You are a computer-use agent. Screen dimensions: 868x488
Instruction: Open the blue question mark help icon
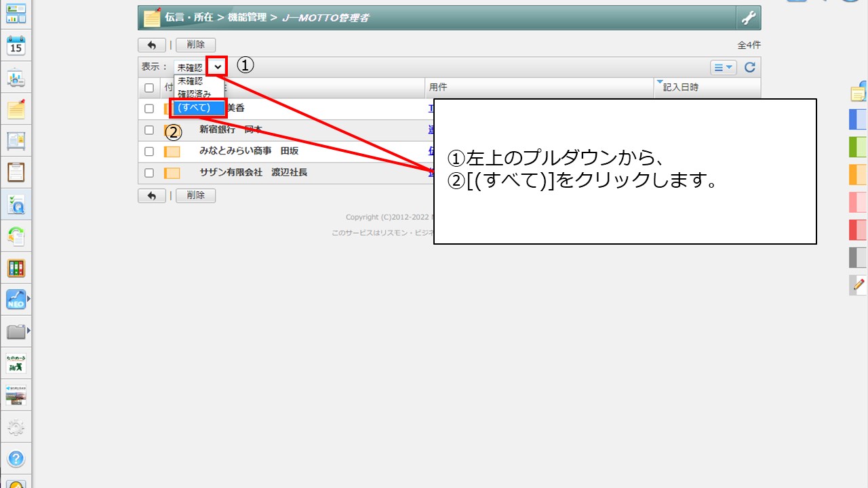[x=16, y=459]
